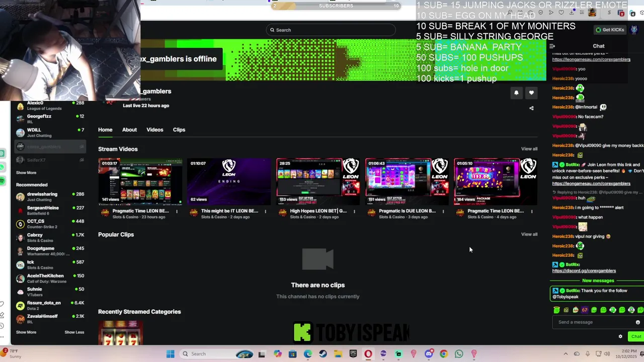The width and height of the screenshot is (644, 362).
Task: Open the Videos tab
Action: pos(155,130)
